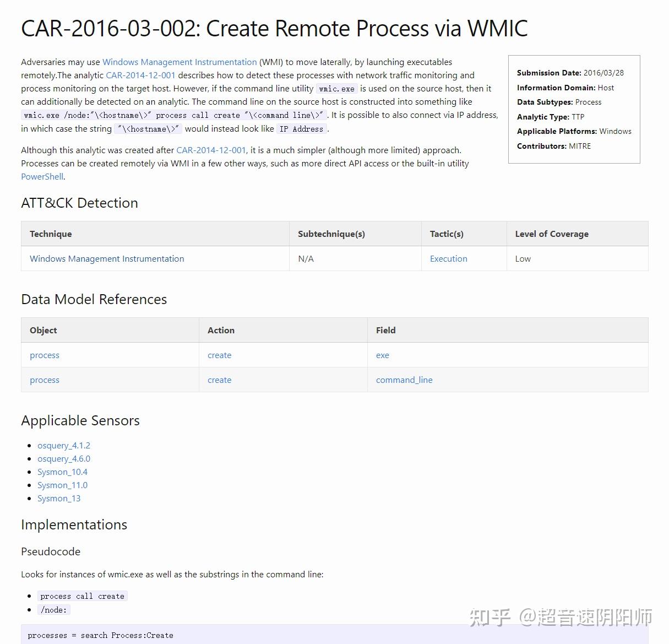This screenshot has height=644, width=669.
Task: Open the command_line field link
Action: coord(404,380)
